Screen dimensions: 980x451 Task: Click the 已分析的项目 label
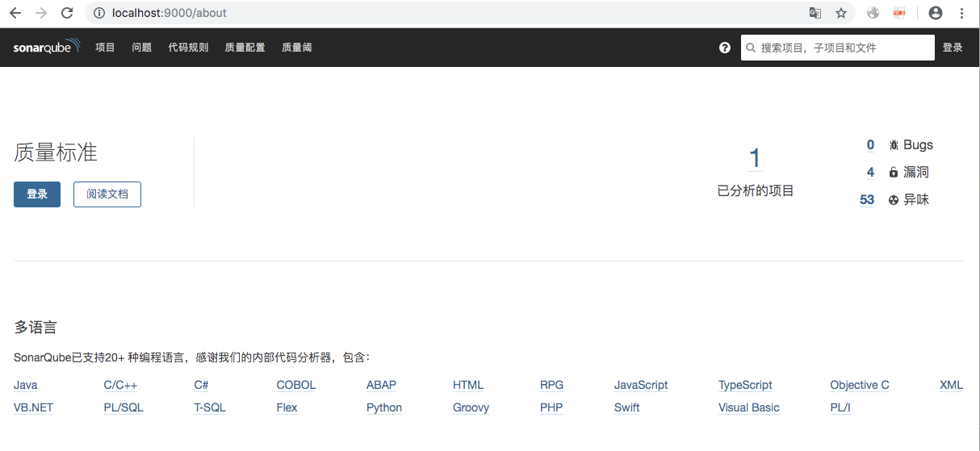756,191
